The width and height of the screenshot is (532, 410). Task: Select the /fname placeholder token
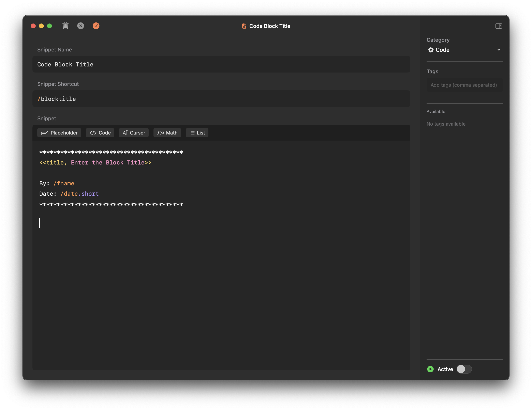(64, 183)
